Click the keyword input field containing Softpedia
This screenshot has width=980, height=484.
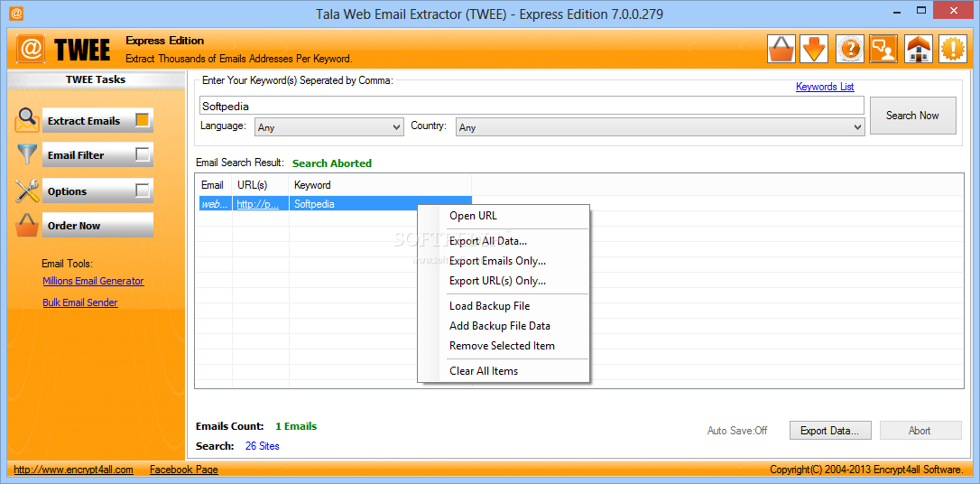pyautogui.click(x=532, y=106)
